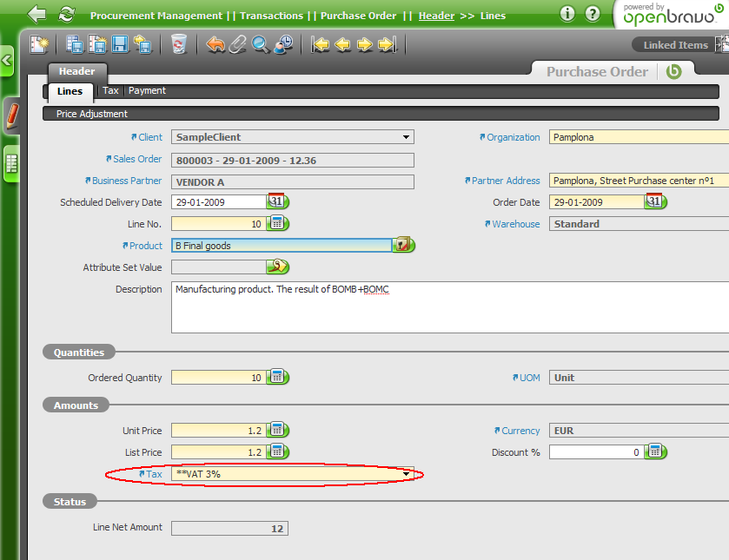The height and width of the screenshot is (560, 729).
Task: Click the Undo changes arrow icon
Action: pos(215,44)
